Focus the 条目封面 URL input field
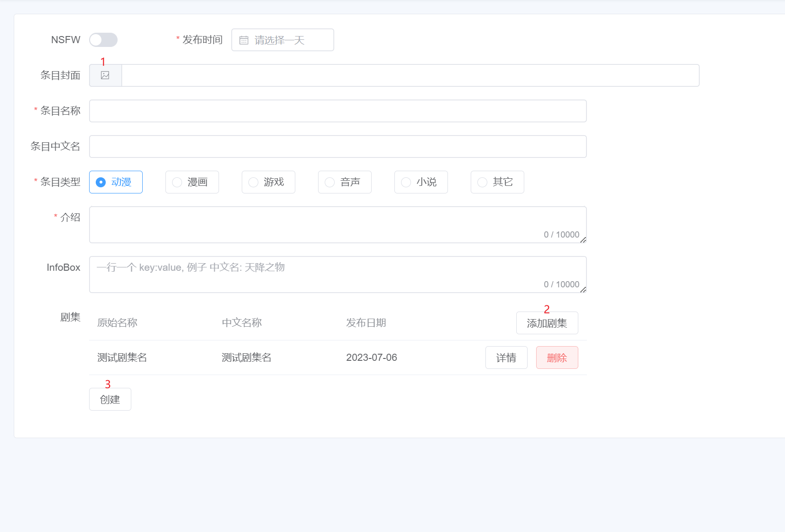 411,75
